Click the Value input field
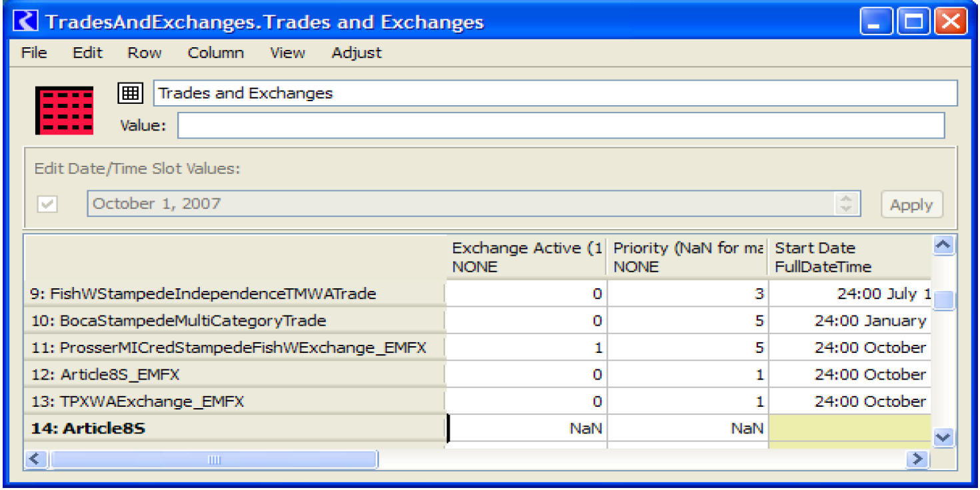980x490 pixels. pos(560,126)
